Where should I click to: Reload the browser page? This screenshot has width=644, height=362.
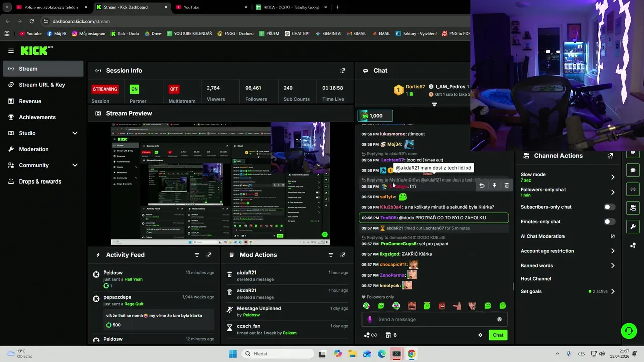pyautogui.click(x=32, y=21)
